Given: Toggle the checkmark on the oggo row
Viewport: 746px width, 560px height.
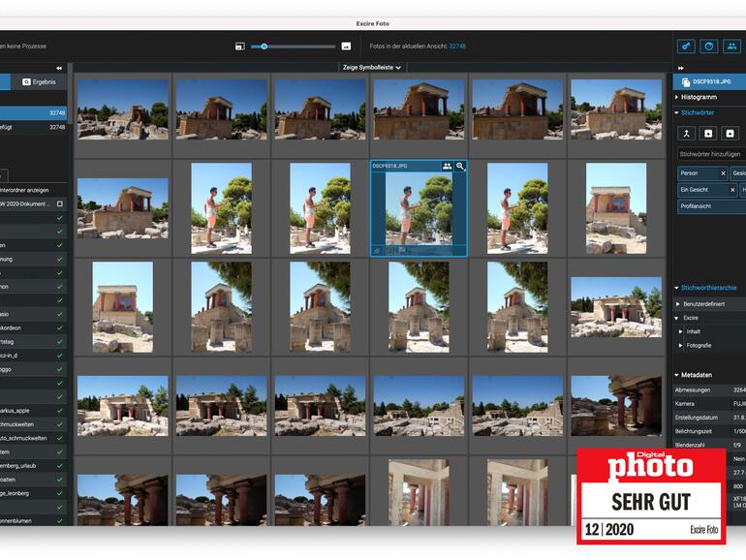Looking at the screenshot, I should pyautogui.click(x=59, y=369).
